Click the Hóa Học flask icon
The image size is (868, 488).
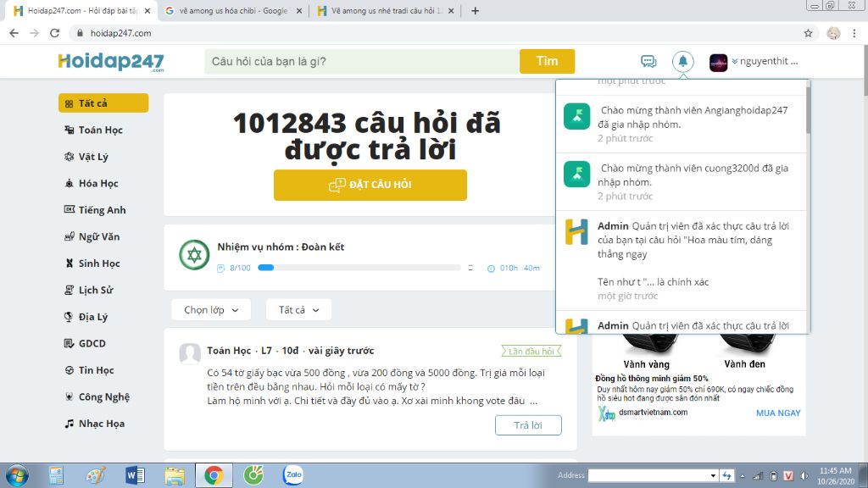(x=70, y=183)
